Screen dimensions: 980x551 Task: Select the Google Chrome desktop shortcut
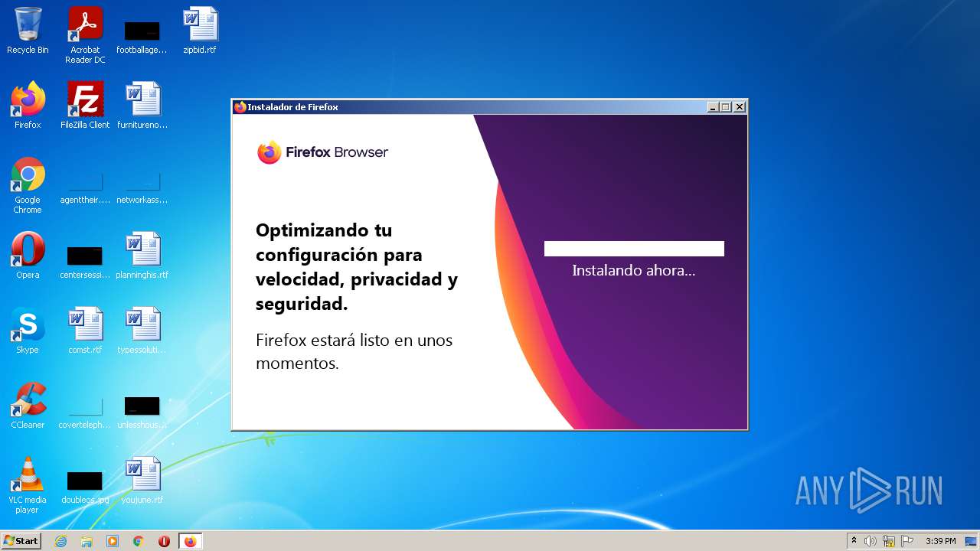(28, 185)
